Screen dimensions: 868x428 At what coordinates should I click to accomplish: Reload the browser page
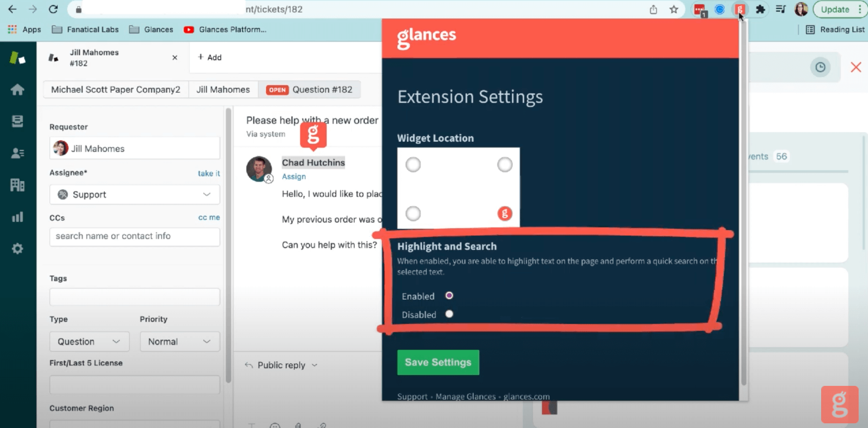click(53, 9)
